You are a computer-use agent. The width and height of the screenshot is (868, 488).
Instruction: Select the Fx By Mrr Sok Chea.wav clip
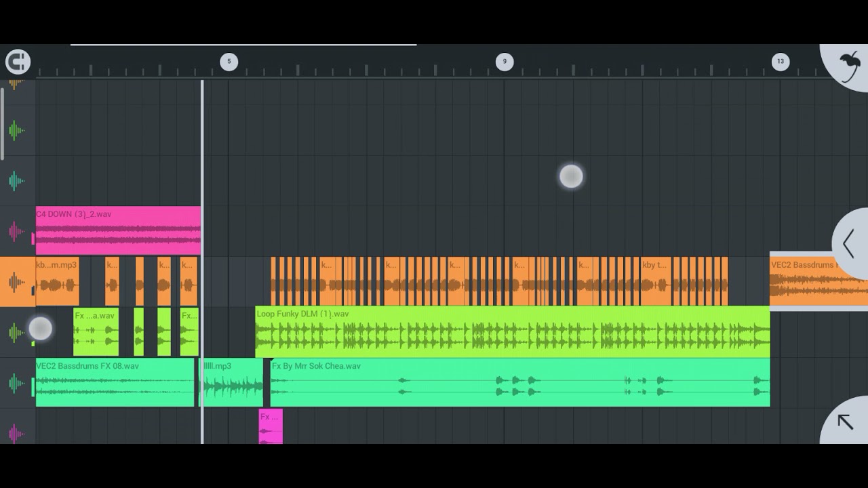519,383
